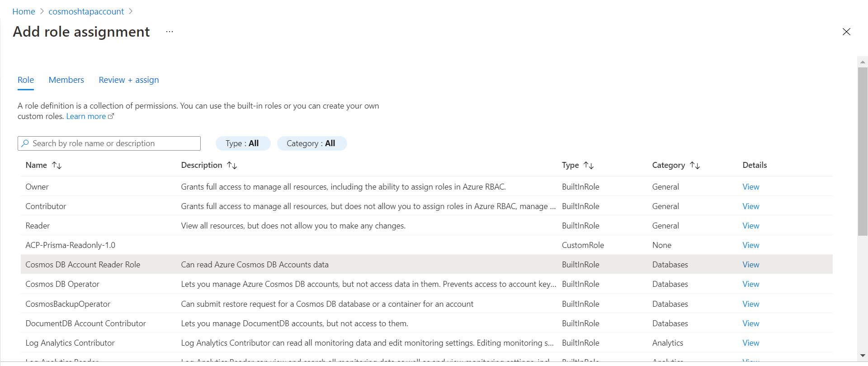The width and height of the screenshot is (868, 366).
Task: Click the search magnifier icon
Action: point(25,143)
